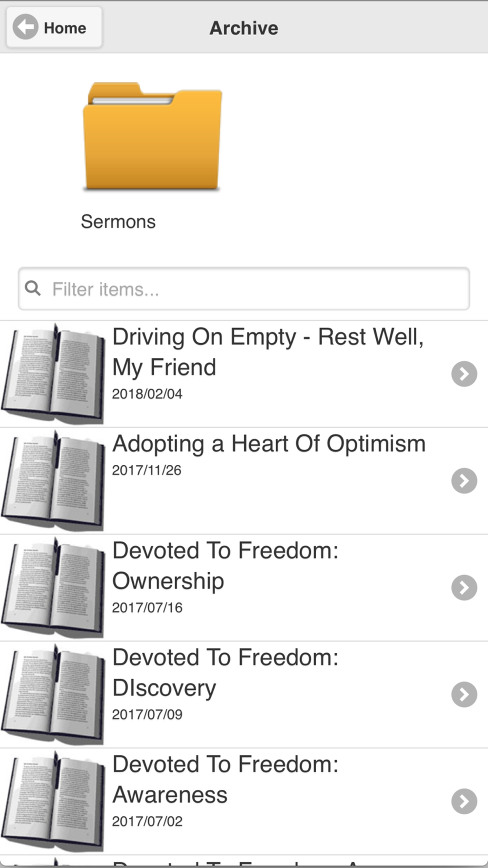
Task: Click the magnifier icon in filter box
Action: pyautogui.click(x=33, y=288)
